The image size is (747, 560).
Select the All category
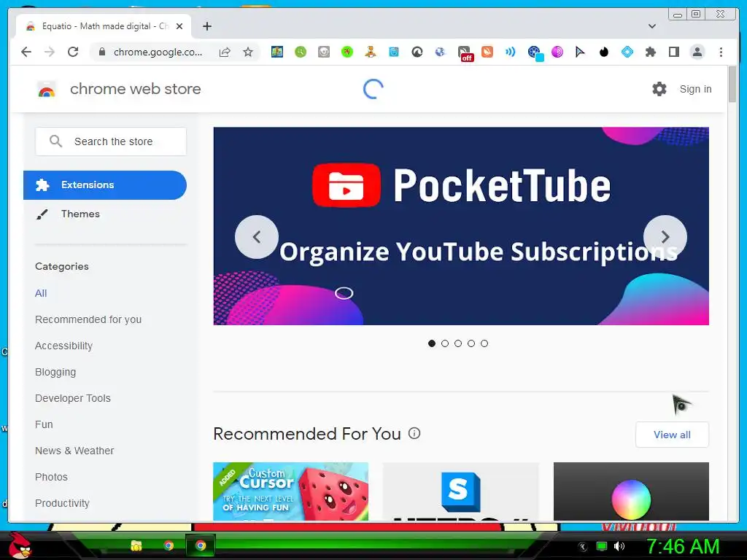(x=41, y=293)
